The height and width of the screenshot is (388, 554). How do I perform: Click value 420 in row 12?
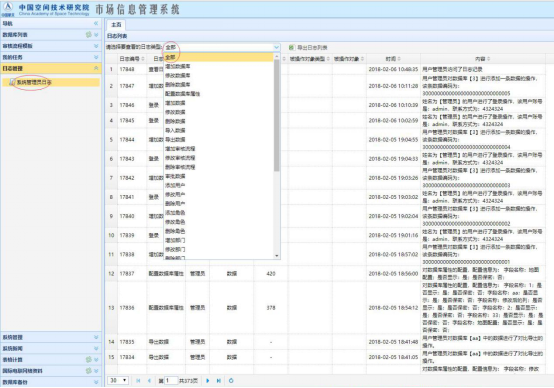pyautogui.click(x=271, y=274)
